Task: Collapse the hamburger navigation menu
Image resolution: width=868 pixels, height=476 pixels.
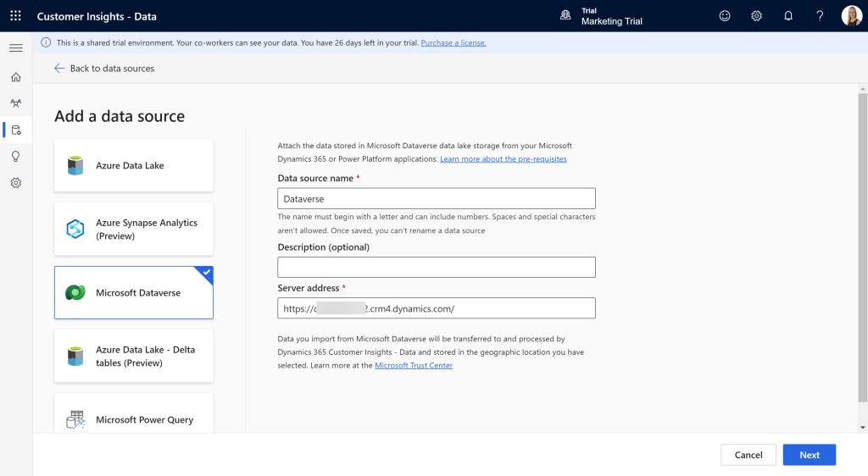Action: tap(15, 48)
